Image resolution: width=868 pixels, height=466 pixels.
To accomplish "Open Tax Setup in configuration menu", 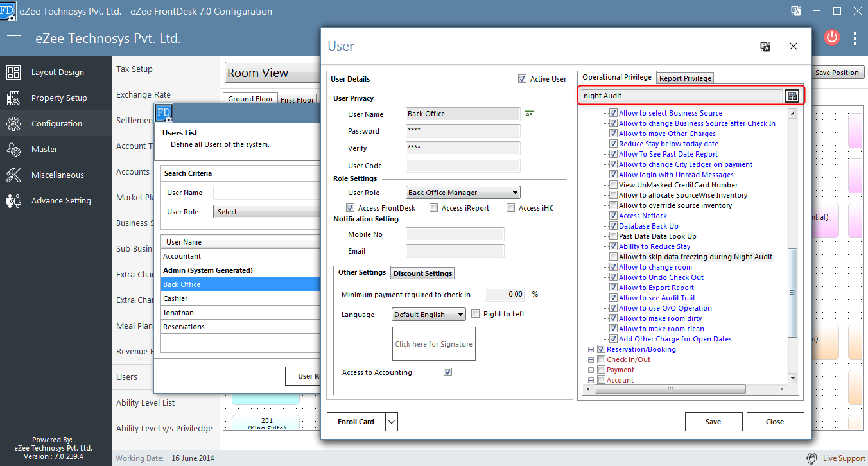I will [x=134, y=69].
